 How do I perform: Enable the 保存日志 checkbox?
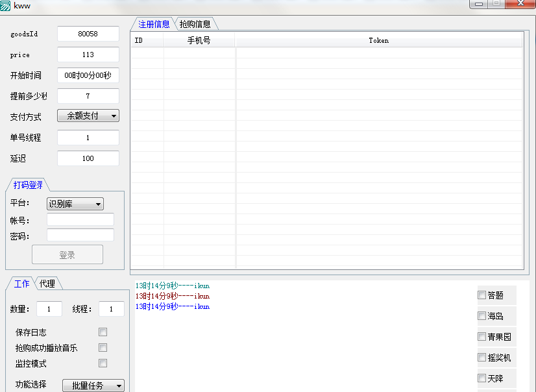102,332
